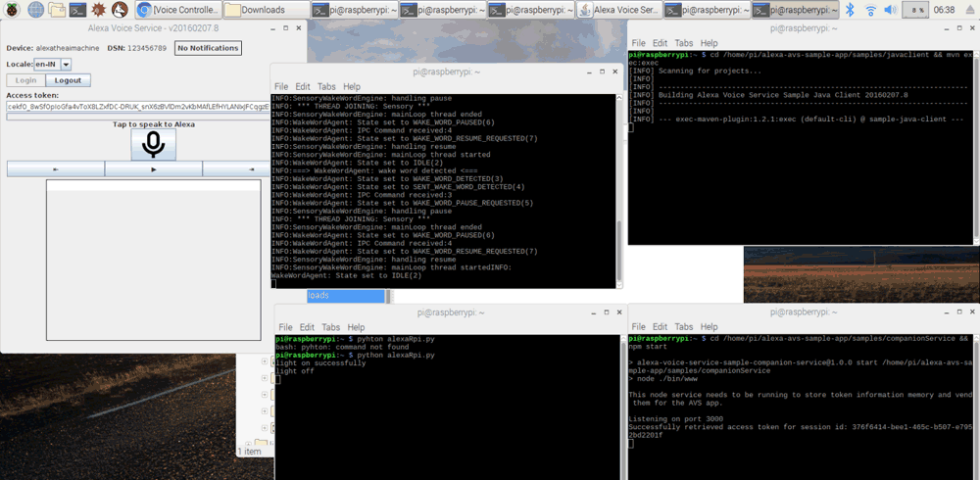Click the Device: alexatheaimachine label
Viewport: 980px width, 480px height.
53,48
